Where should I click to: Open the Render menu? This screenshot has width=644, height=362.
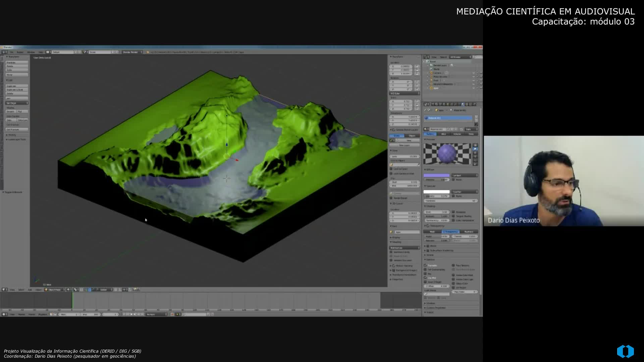[x=20, y=52]
